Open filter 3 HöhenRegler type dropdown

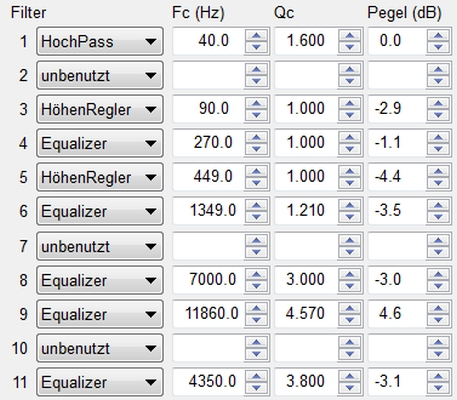[100, 109]
